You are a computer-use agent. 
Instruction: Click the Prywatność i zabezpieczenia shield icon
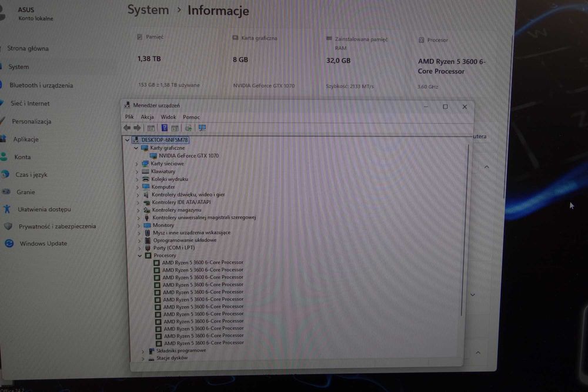(8, 226)
